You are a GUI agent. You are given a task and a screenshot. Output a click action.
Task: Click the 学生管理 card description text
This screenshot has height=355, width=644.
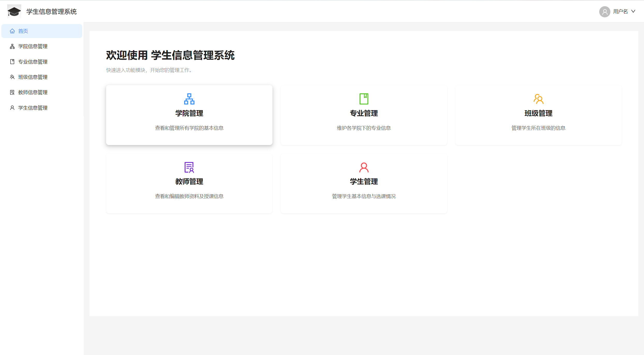(364, 196)
